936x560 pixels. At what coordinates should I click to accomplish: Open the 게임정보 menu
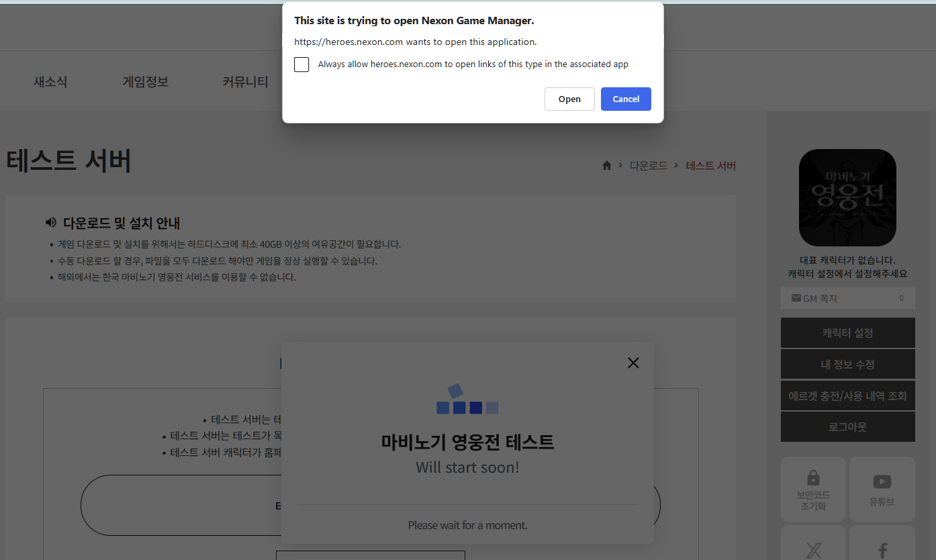[x=146, y=82]
